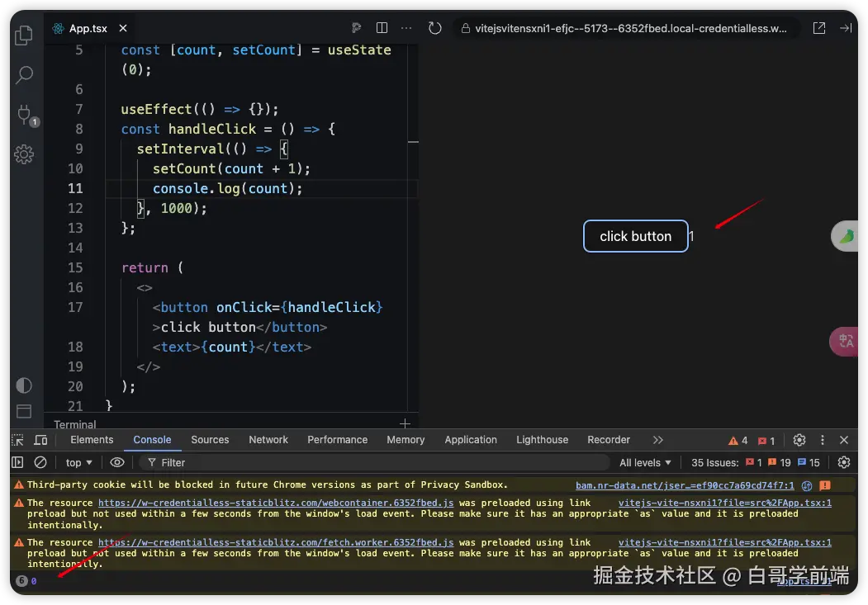Image resolution: width=868 pixels, height=605 pixels.
Task: Open the webcontainer.6352fbed.js resource link
Action: 276,503
